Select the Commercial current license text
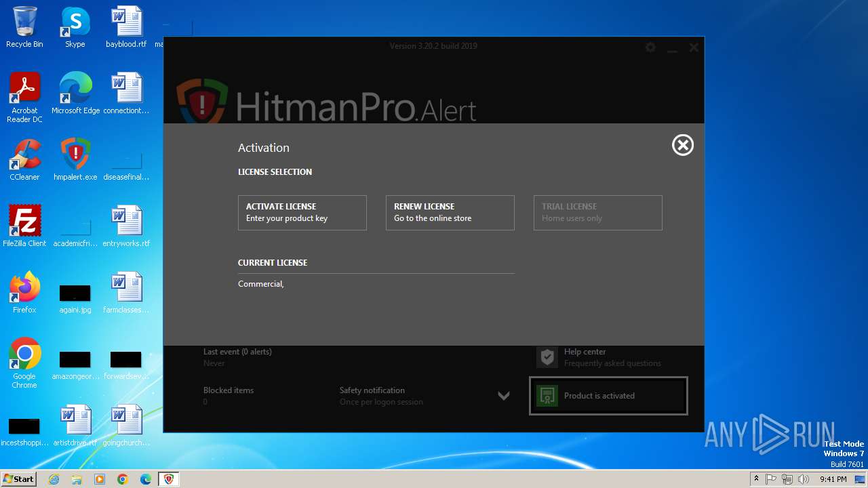The image size is (868, 488). tap(261, 284)
